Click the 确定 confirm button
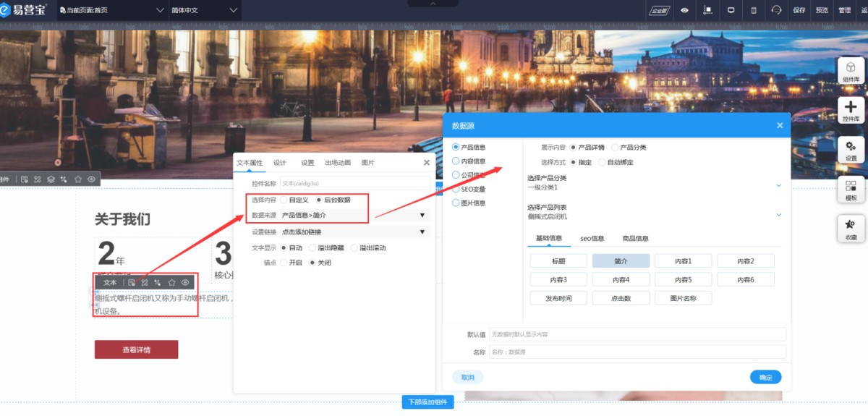Screen dimensions: 868x416 tap(765, 377)
